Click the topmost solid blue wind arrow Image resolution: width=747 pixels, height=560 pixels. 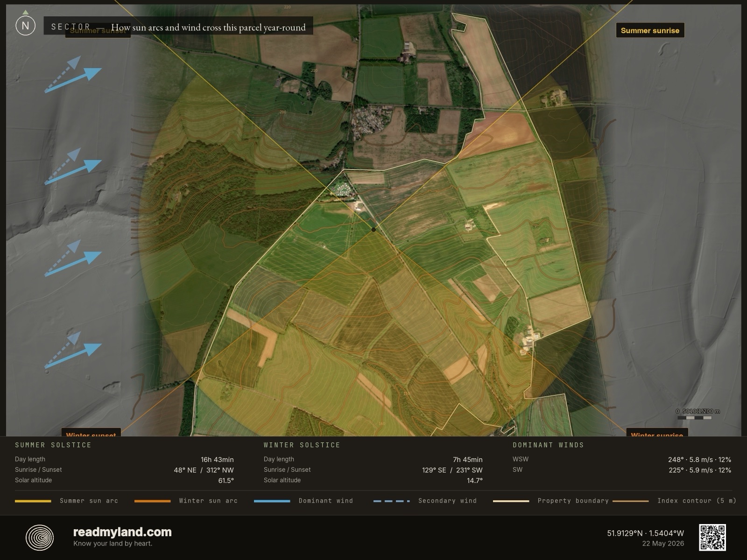[x=73, y=80]
